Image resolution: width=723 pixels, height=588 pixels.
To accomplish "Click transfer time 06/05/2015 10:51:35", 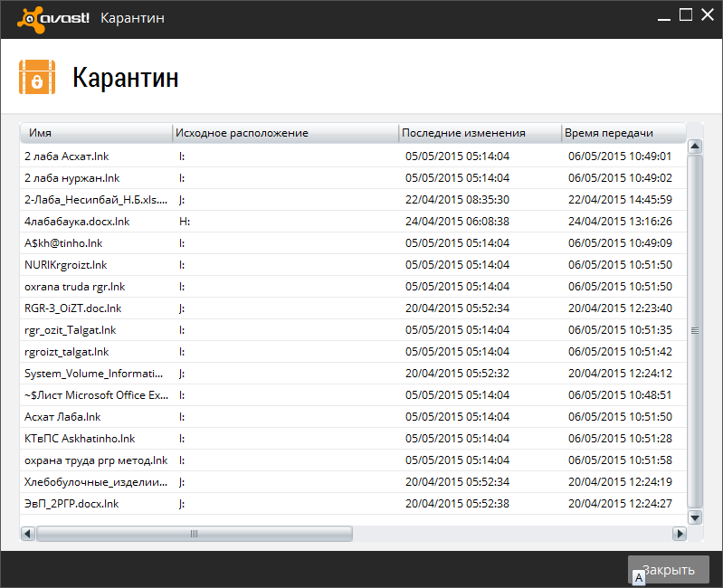I will point(620,330).
